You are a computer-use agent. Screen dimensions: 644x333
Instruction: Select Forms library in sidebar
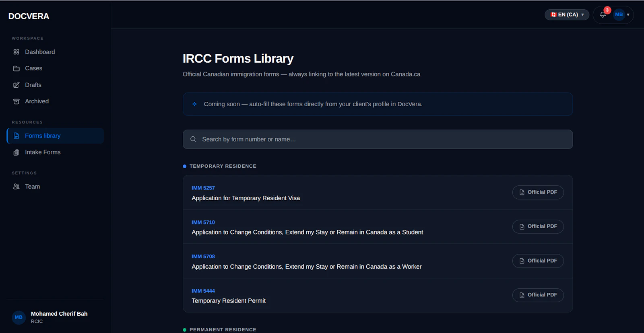(55, 136)
